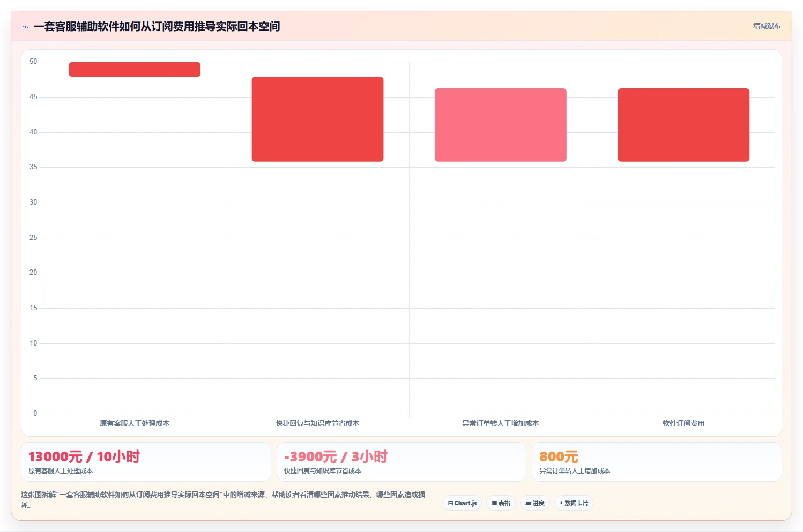Image resolution: width=803 pixels, height=532 pixels.
Task: Click card caption 原有客服人工处理成本 under 13000元
Action: click(x=61, y=471)
